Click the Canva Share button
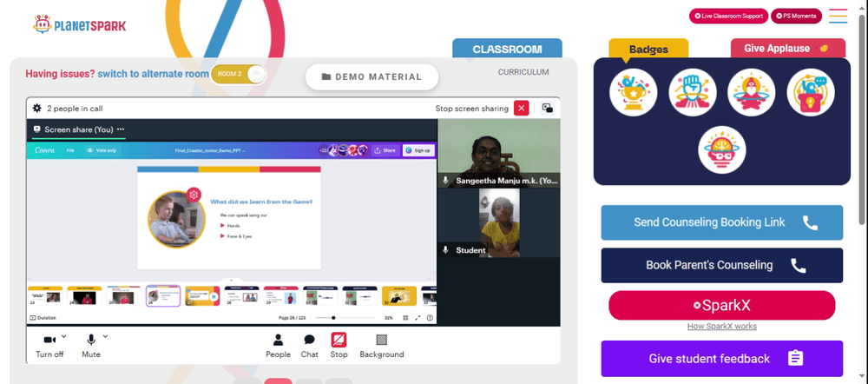Viewport: 868px width, 384px height. (x=385, y=150)
